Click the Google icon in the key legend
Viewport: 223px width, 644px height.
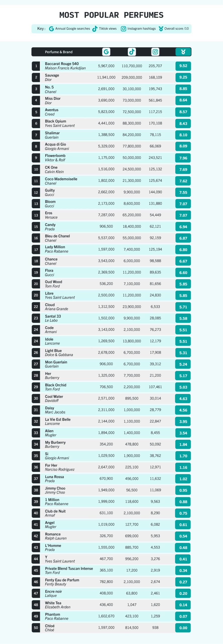[x=52, y=29]
